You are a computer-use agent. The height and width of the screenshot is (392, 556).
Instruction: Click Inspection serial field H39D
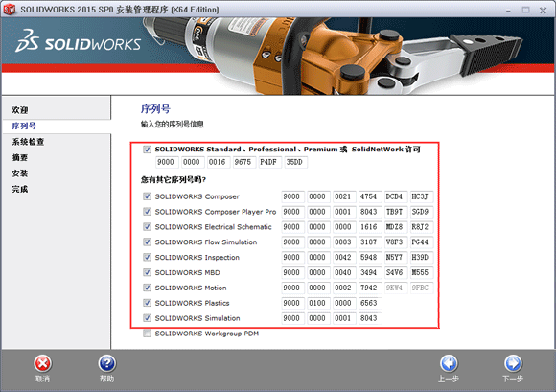click(x=422, y=258)
